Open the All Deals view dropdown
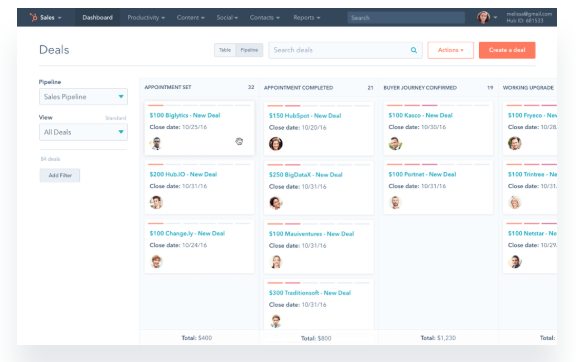576x362 pixels. pyautogui.click(x=83, y=132)
